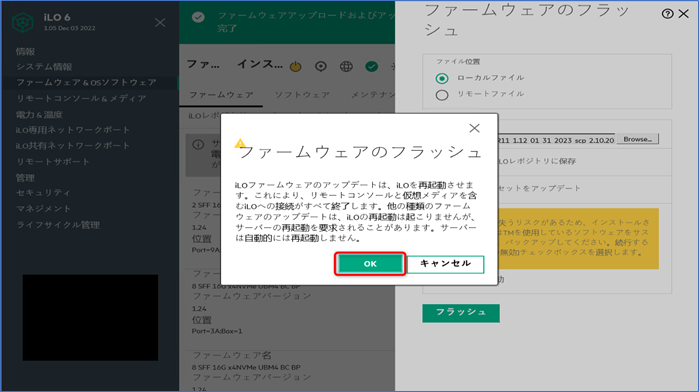Go to 電力＆温度 page

click(x=39, y=115)
